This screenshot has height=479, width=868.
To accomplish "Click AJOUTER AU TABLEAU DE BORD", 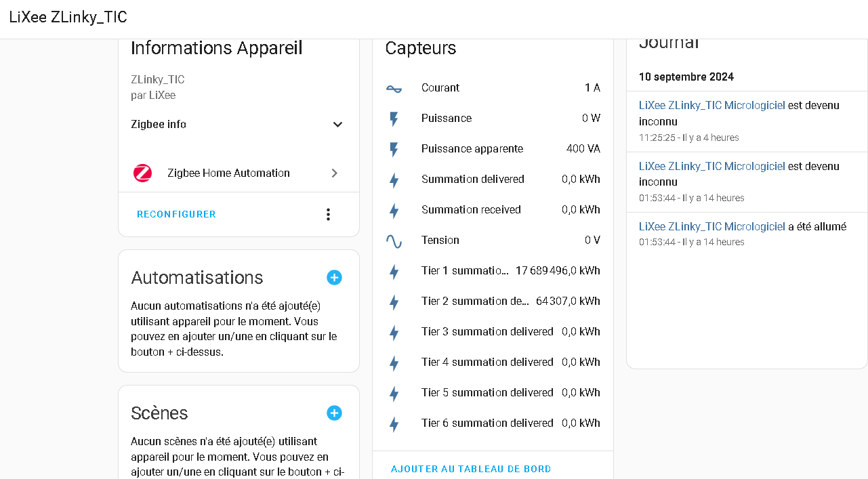I will point(471,469).
